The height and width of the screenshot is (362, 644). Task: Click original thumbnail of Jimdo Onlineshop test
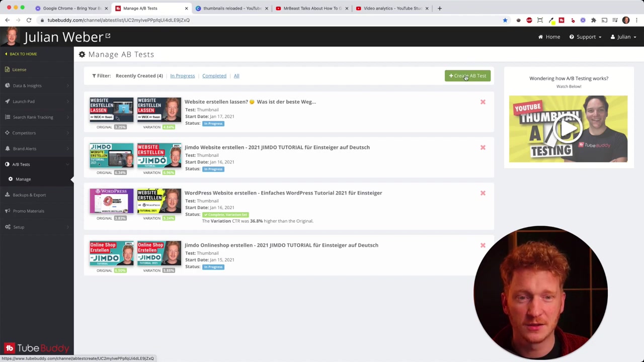tap(112, 253)
